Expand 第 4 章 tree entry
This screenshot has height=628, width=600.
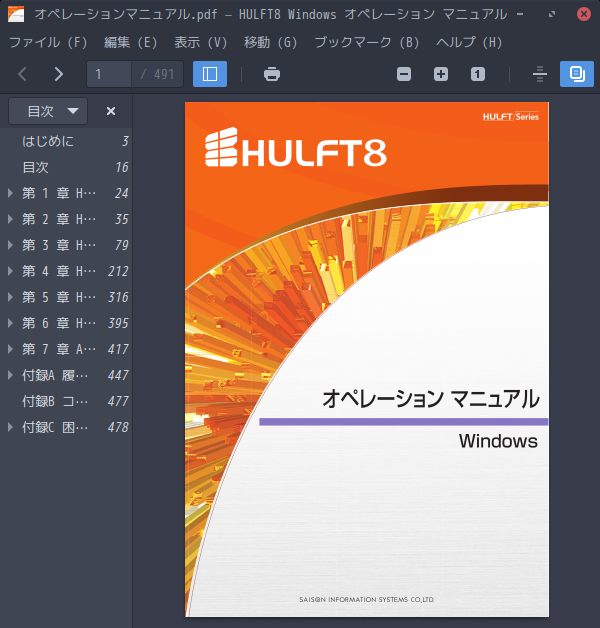point(10,271)
